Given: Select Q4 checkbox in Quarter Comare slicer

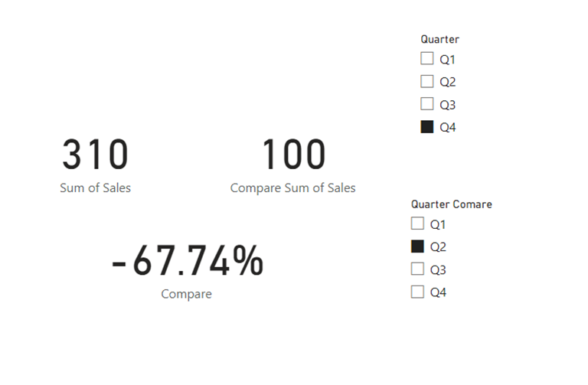Looking at the screenshot, I should [417, 292].
